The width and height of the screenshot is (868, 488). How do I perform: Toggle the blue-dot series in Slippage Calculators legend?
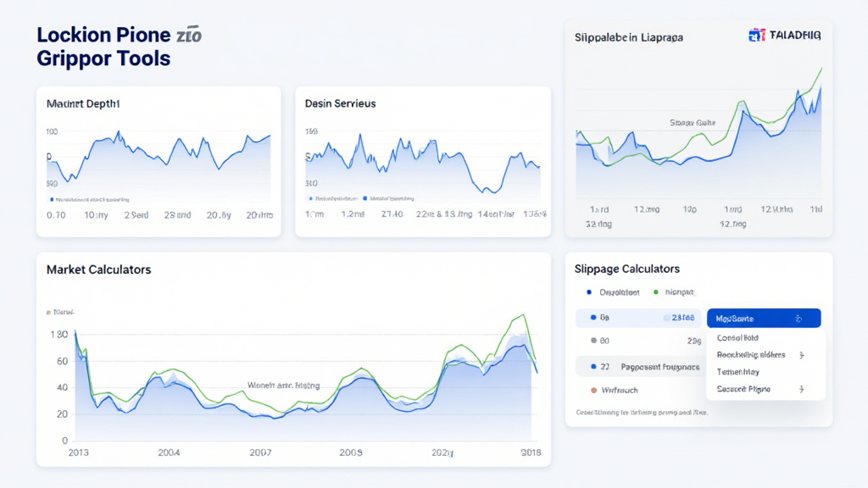(x=588, y=292)
